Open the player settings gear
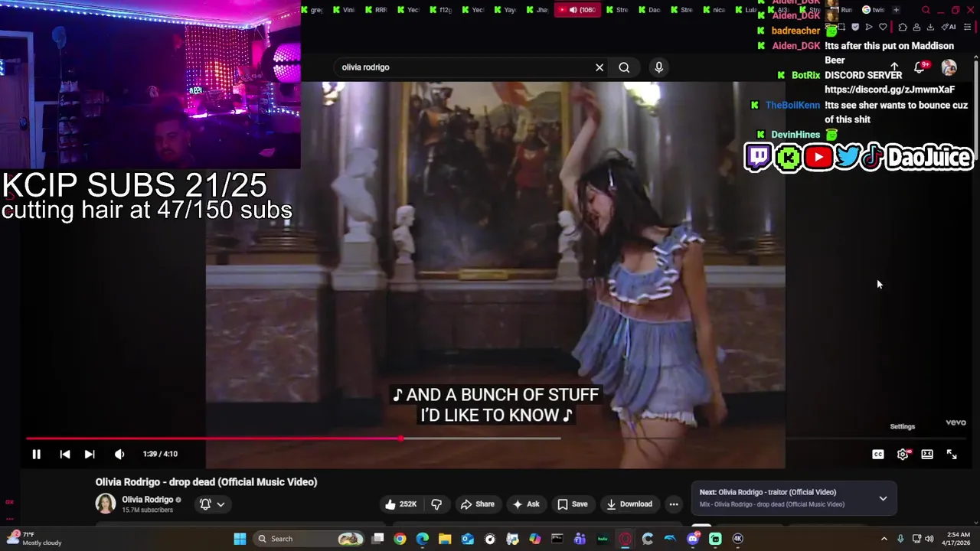The height and width of the screenshot is (551, 980). pos(903,454)
